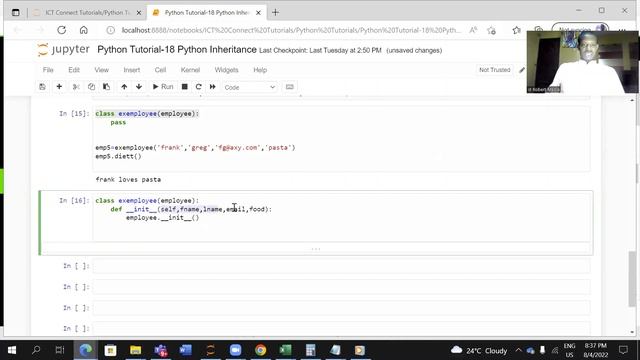Cut selected cells with scissors icon
This screenshot has width=640, height=360.
tap(76, 87)
